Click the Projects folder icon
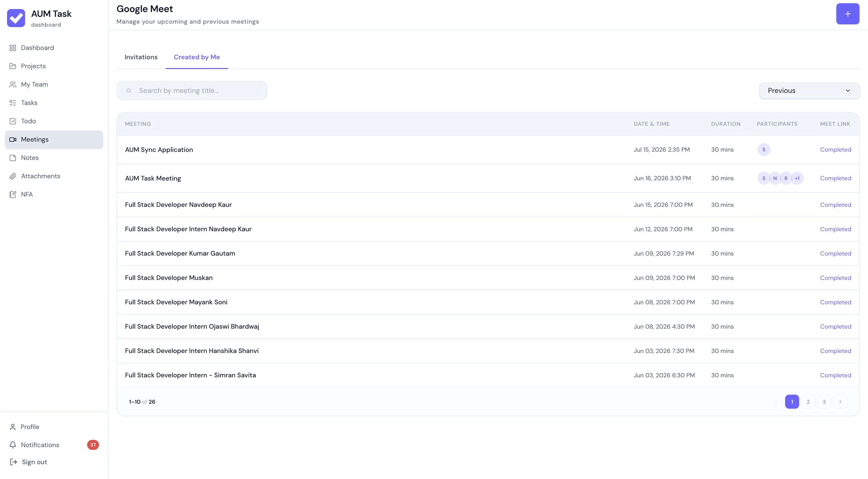Screen dimensions: 868x479 (13, 66)
